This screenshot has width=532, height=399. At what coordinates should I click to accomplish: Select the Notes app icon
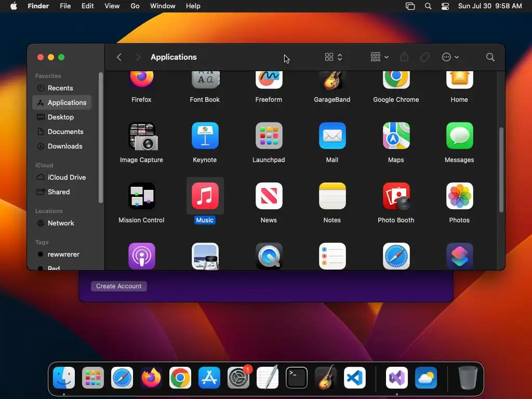coord(332,196)
